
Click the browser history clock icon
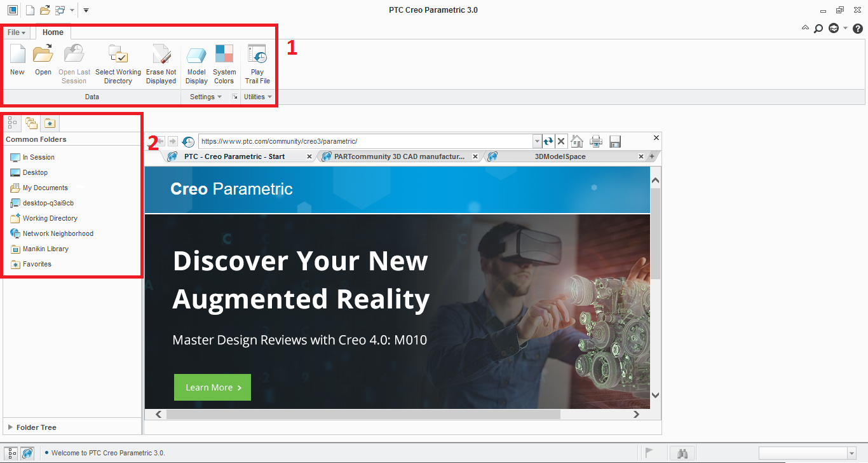pyautogui.click(x=188, y=141)
